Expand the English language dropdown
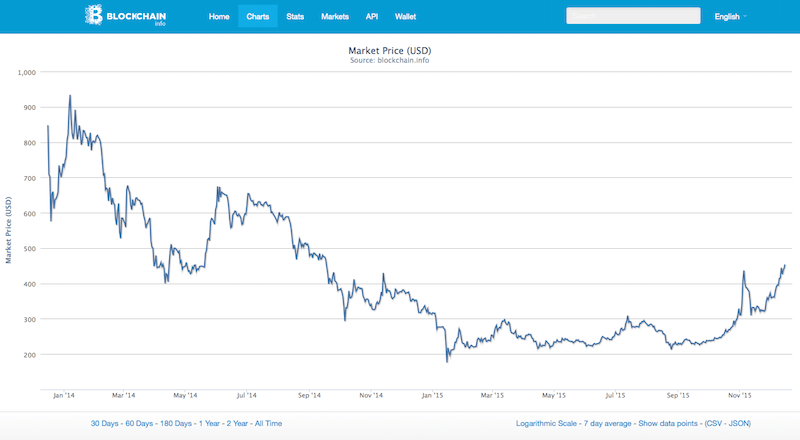Image resolution: width=800 pixels, height=440 pixels. click(x=730, y=16)
